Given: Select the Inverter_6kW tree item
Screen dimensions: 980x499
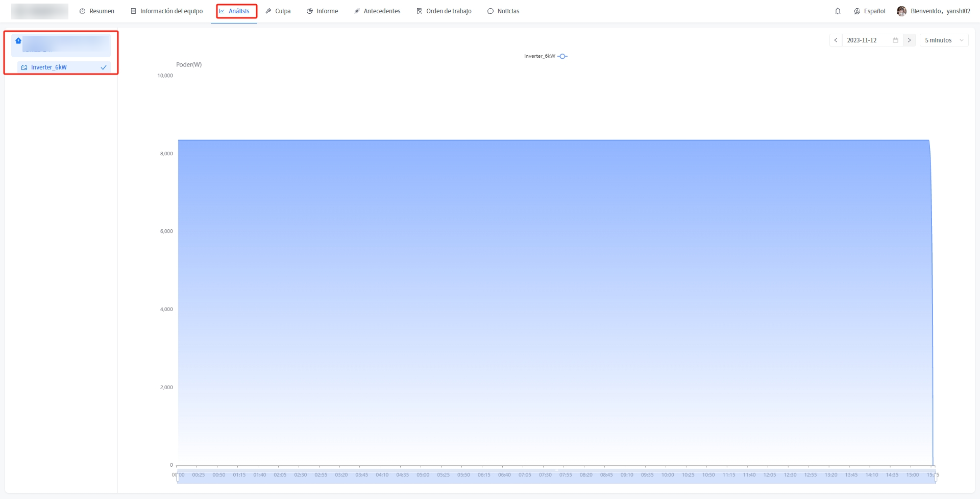Looking at the screenshot, I should (x=49, y=67).
